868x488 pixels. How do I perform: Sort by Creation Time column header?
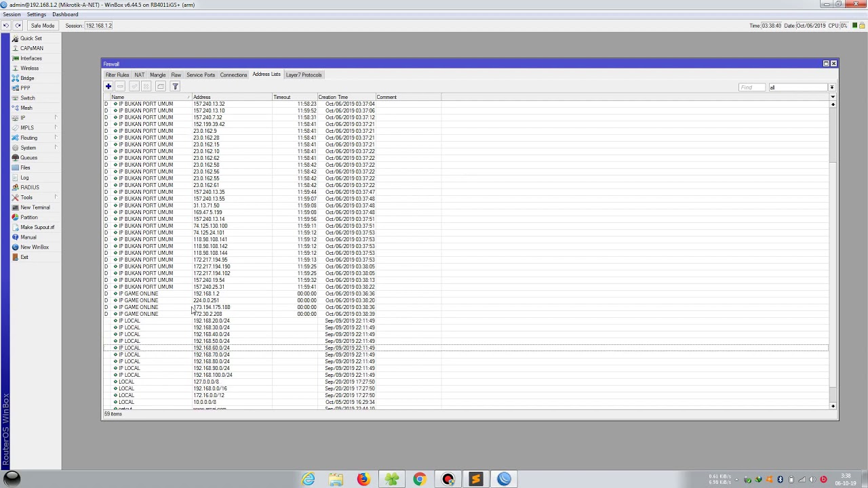point(347,98)
